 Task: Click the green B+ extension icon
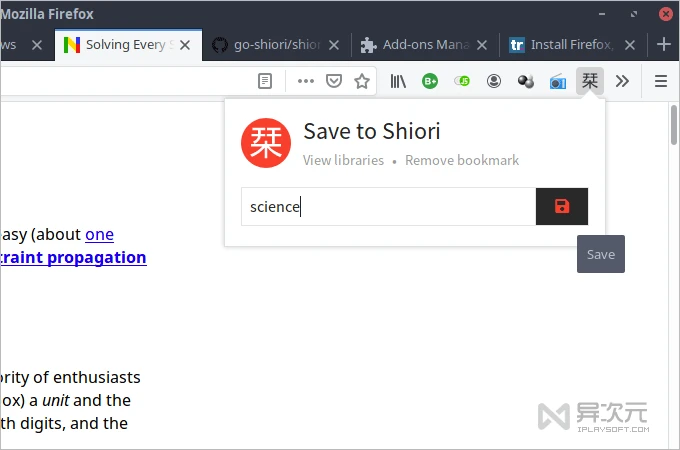[430, 81]
